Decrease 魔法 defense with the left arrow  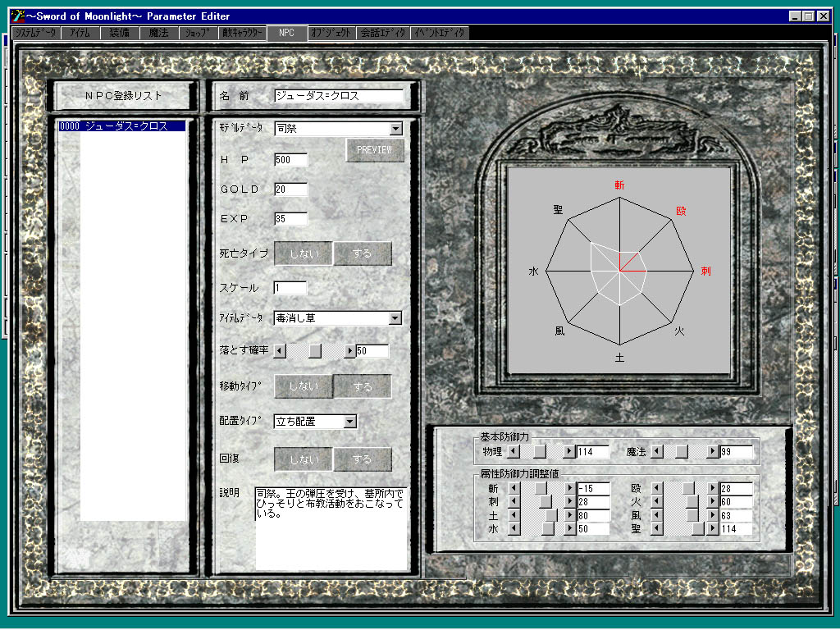(x=657, y=452)
